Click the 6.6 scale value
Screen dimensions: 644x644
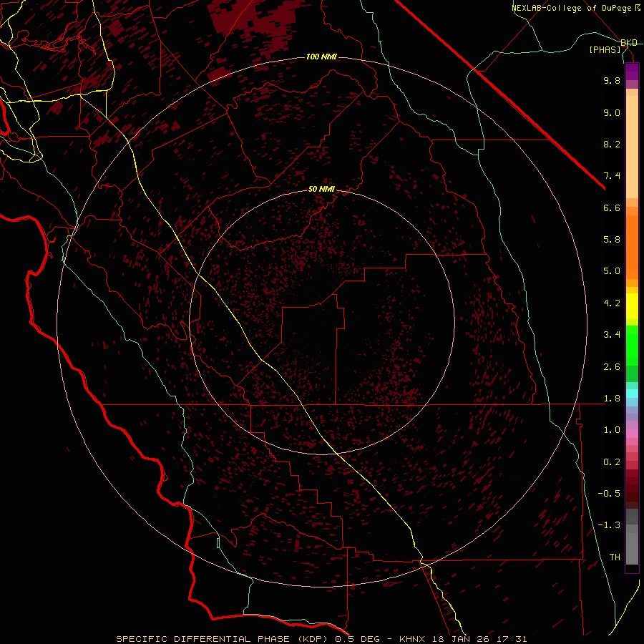click(x=612, y=208)
